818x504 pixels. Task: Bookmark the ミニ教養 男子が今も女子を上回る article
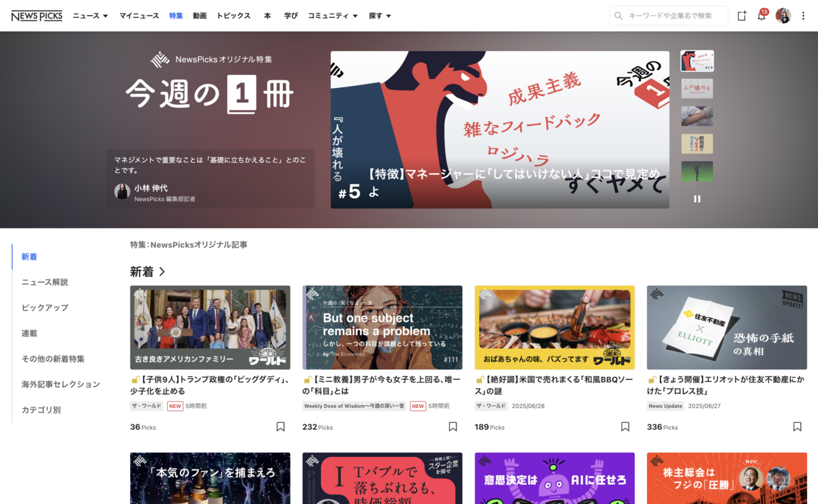tap(453, 426)
